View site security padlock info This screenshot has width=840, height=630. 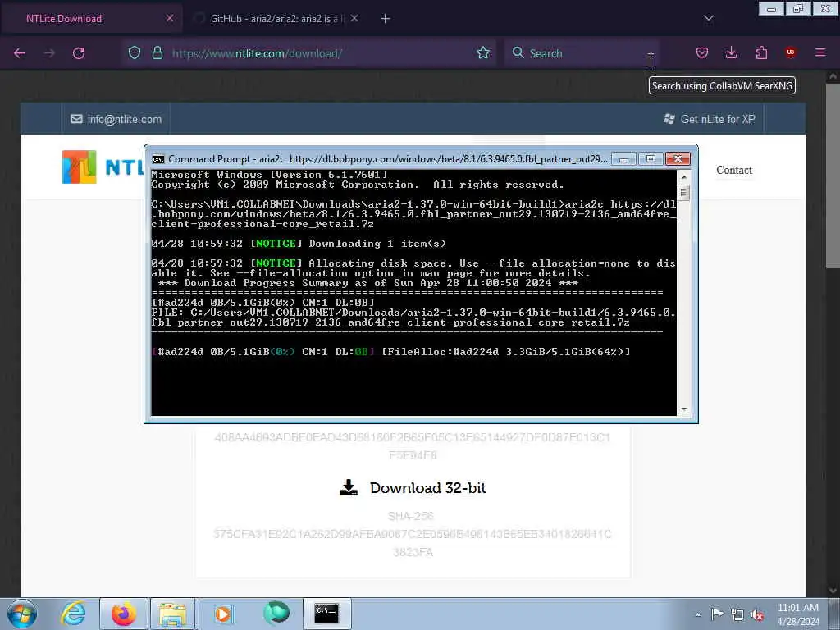(x=157, y=53)
